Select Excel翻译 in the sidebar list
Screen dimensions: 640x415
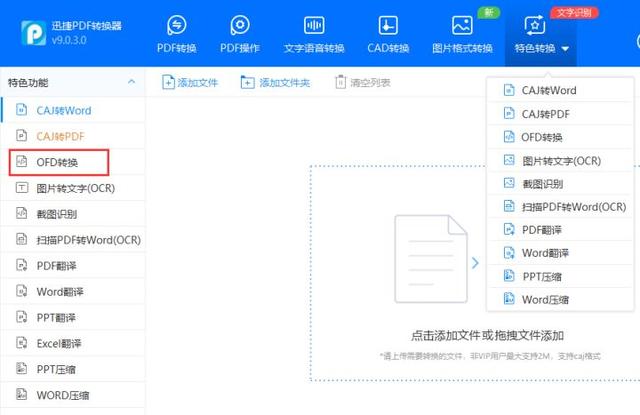73,343
